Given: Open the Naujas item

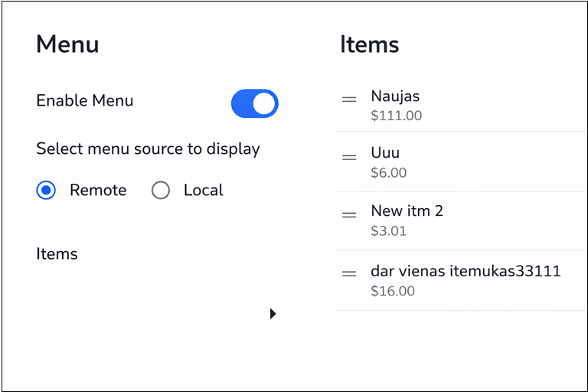Looking at the screenshot, I should (x=395, y=96).
